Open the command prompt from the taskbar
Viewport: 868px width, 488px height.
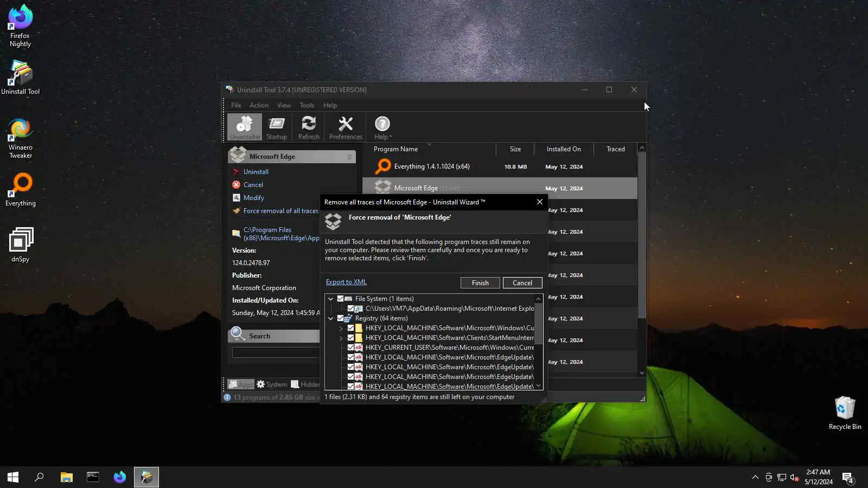[x=93, y=477]
